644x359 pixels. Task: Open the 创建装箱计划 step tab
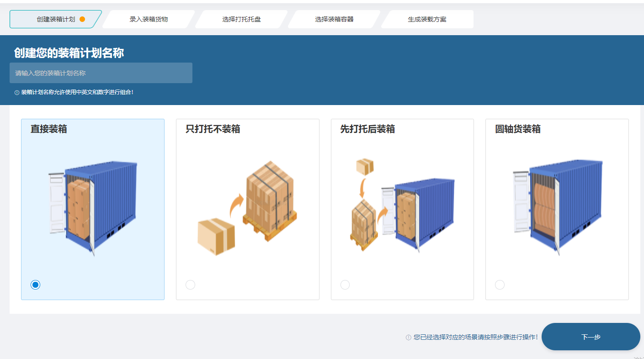click(55, 19)
